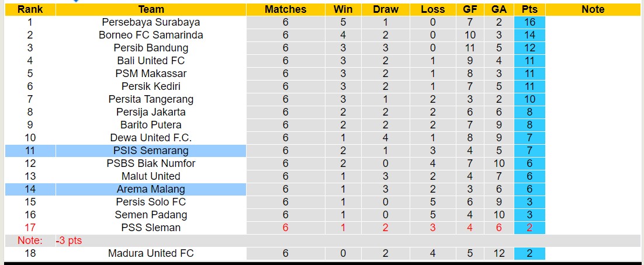The image size is (644, 265).
Task: Select Dewa United F.C. team name
Action: [x=151, y=138]
